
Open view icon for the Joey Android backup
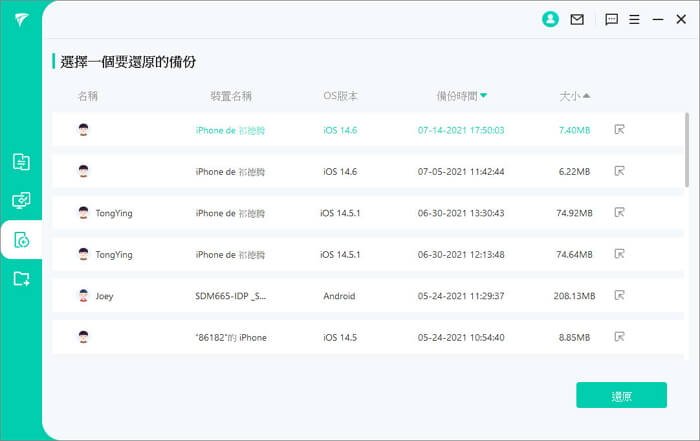pyautogui.click(x=620, y=296)
